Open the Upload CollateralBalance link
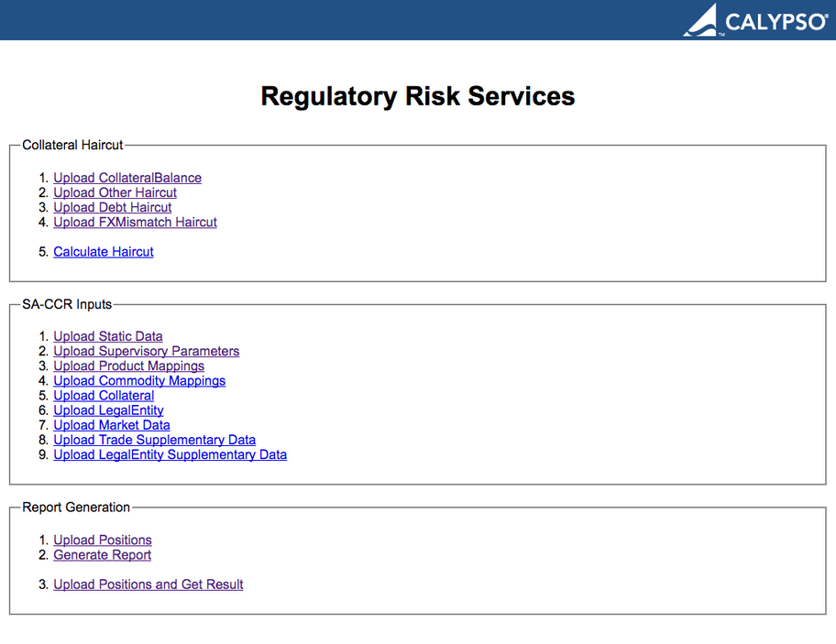 pyautogui.click(x=127, y=178)
